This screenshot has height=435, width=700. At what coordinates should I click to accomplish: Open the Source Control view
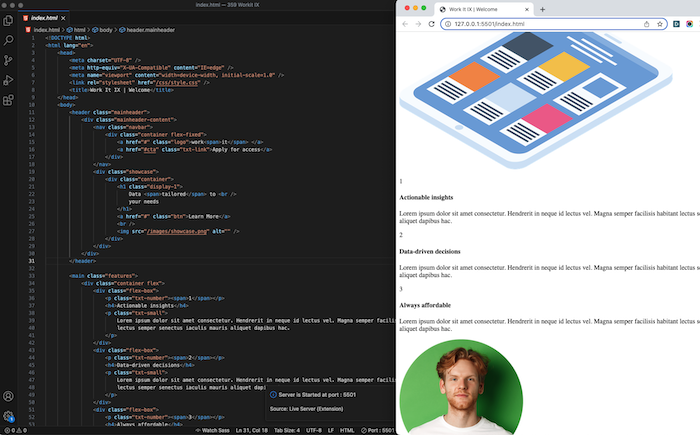click(8, 60)
